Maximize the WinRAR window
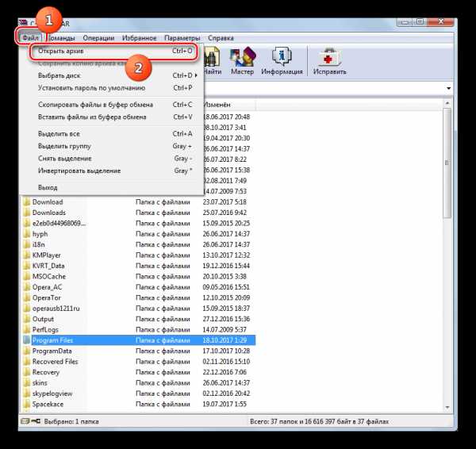The image size is (476, 449). coord(420,22)
